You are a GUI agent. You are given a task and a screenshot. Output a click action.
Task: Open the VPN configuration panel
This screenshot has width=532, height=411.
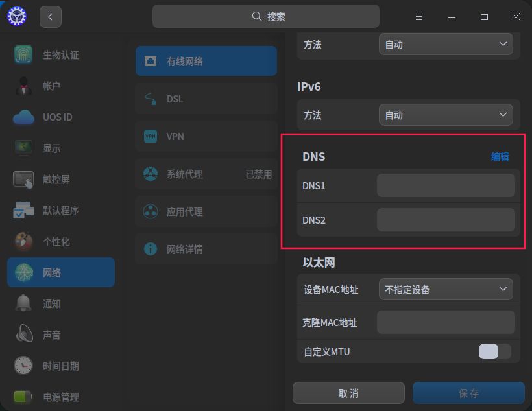[206, 136]
